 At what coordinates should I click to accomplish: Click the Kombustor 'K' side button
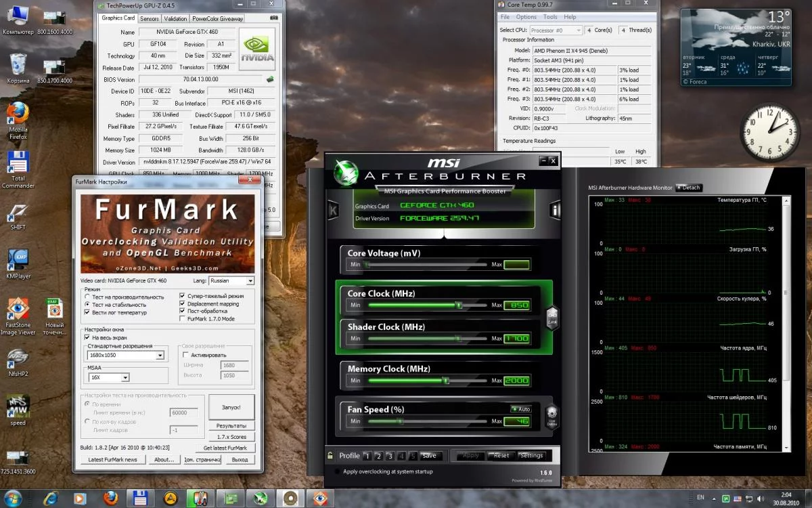pos(333,209)
